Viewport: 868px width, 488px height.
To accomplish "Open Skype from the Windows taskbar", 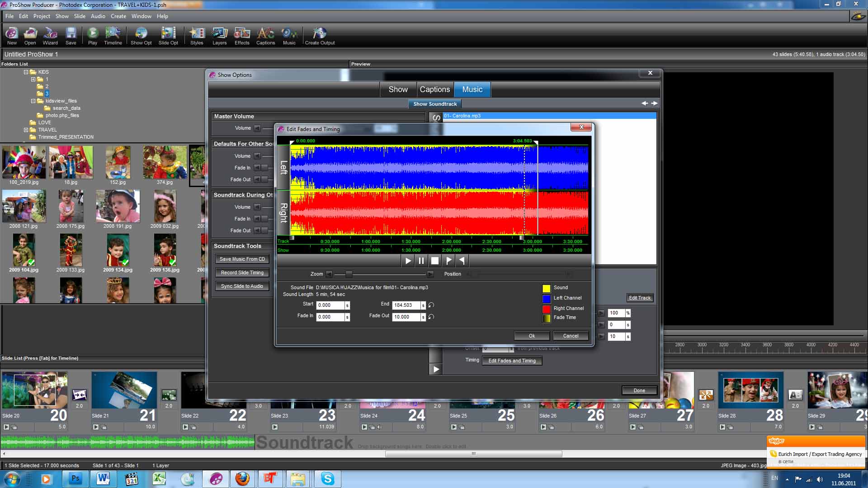I will pyautogui.click(x=327, y=479).
